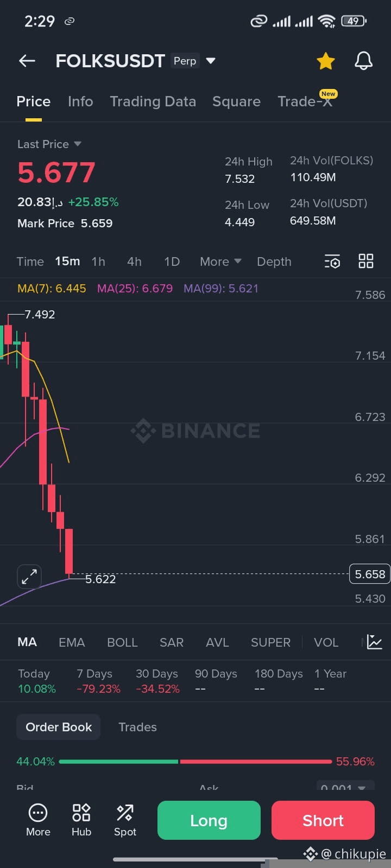Viewport: 391px width, 868px height.
Task: Tap the red Short button
Action: pos(323,820)
